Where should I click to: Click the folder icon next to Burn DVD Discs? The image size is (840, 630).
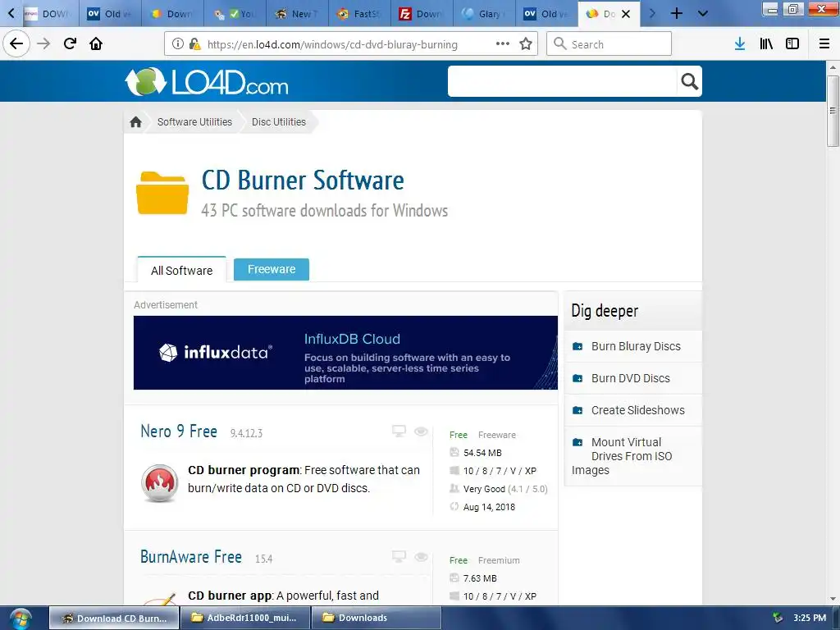coord(577,379)
